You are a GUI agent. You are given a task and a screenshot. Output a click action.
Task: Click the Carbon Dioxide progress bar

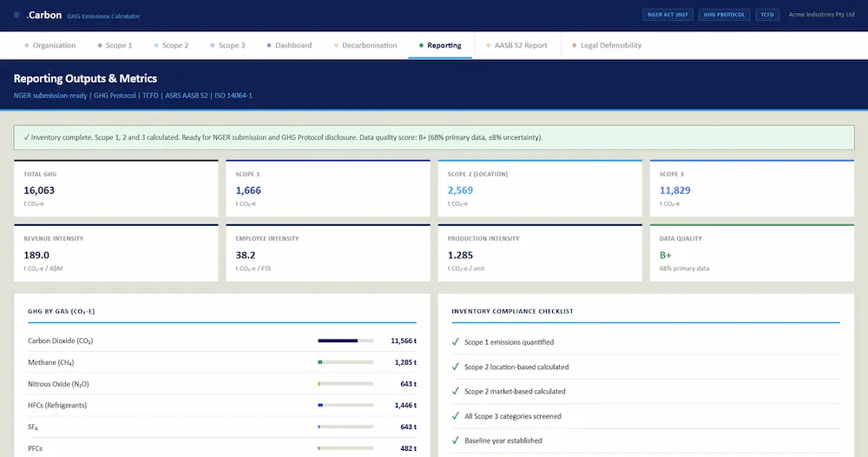click(345, 341)
